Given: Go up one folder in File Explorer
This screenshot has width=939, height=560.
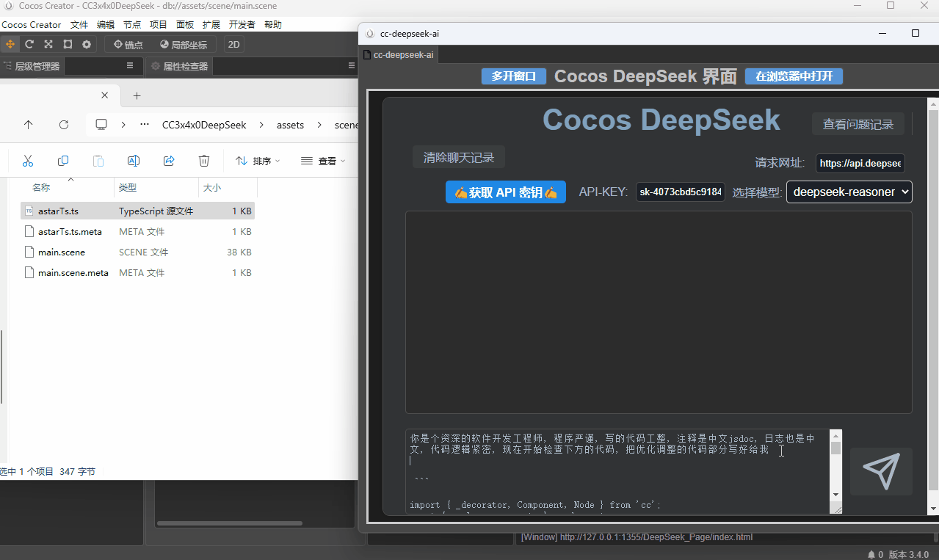Looking at the screenshot, I should point(29,125).
